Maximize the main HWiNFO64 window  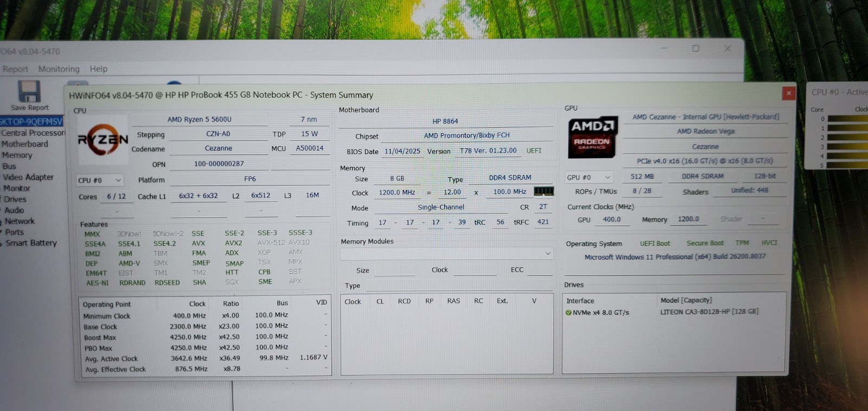tap(695, 48)
